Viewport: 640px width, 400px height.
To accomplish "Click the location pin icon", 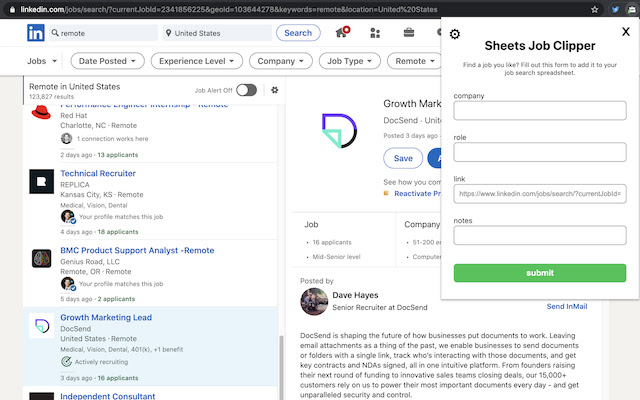I will (x=168, y=33).
